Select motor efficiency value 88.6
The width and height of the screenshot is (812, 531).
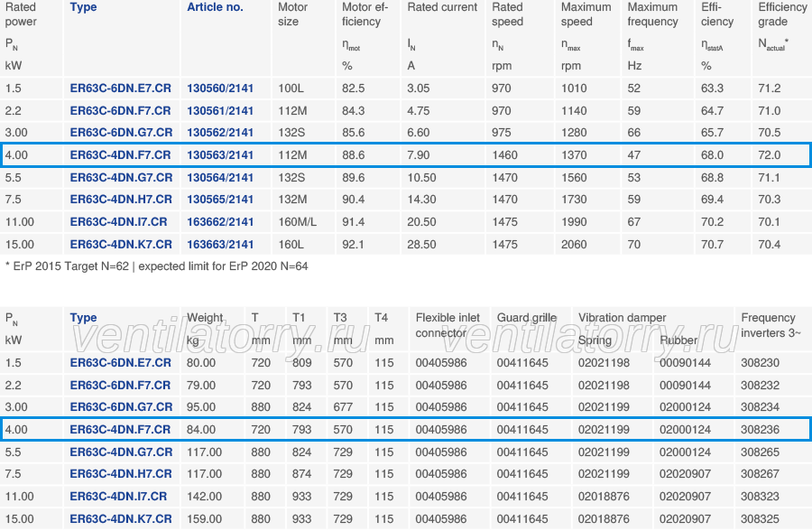tap(353, 155)
